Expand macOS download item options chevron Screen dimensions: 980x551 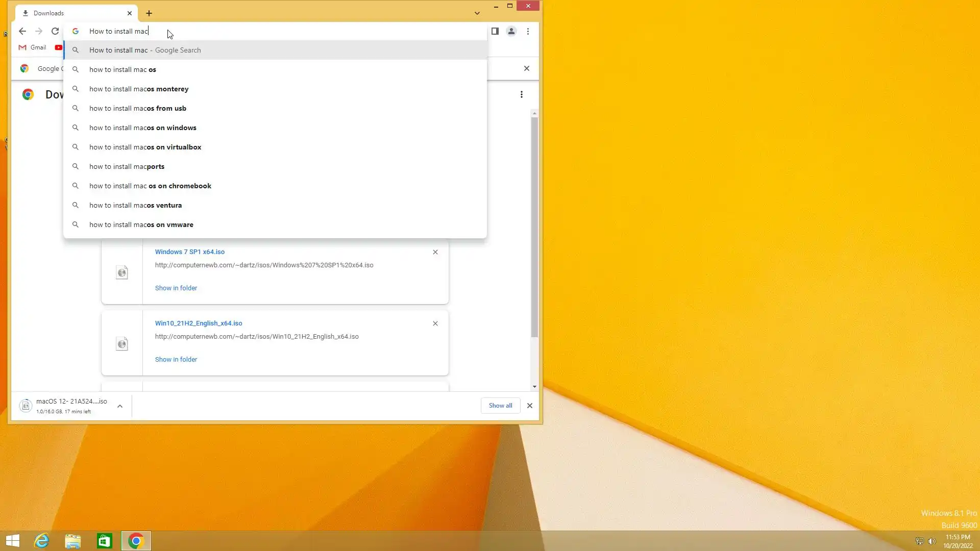coord(120,406)
